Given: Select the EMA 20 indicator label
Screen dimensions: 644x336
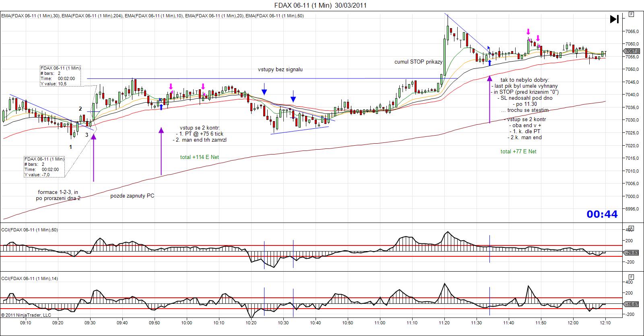Looking at the screenshot, I should pyautogui.click(x=215, y=16).
